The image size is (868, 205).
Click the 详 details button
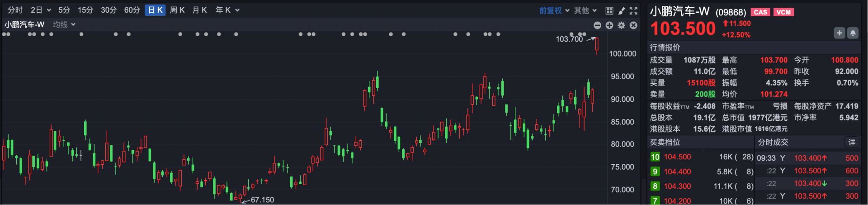tap(851, 142)
